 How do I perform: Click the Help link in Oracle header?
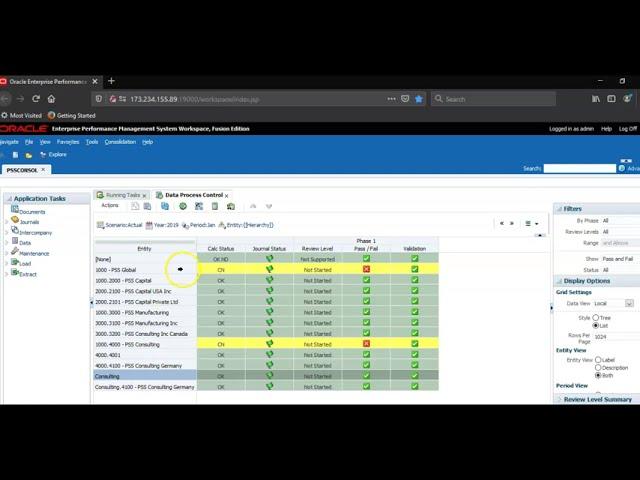(x=606, y=129)
